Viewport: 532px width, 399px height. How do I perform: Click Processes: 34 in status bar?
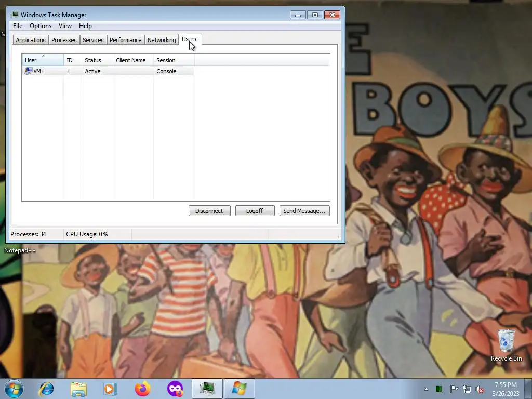tap(28, 234)
